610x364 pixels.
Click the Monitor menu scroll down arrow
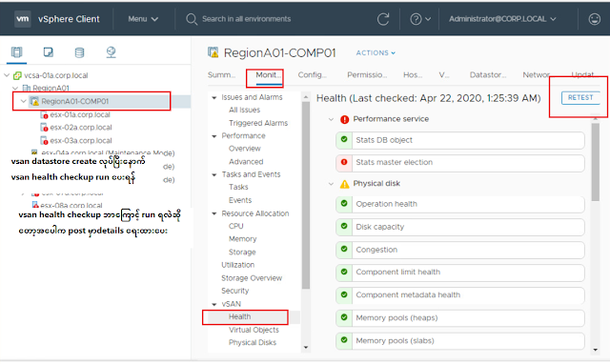pyautogui.click(x=306, y=347)
